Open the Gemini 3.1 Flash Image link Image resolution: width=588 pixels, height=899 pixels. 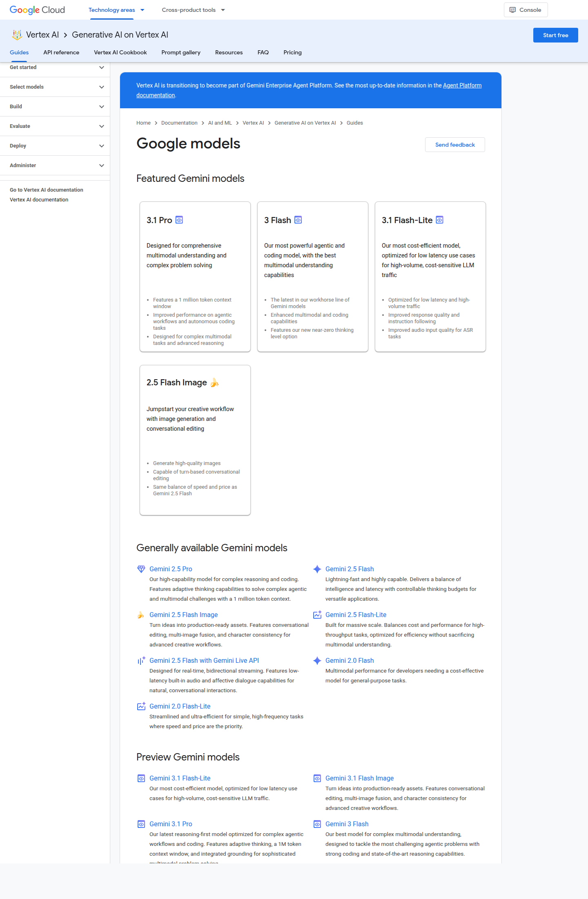pos(359,778)
